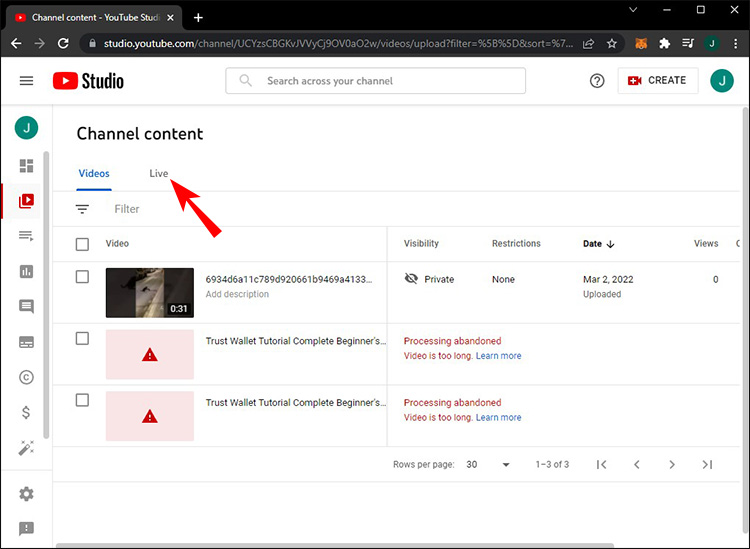The width and height of the screenshot is (750, 549).
Task: Open the Dashboard sidebar icon
Action: [26, 165]
